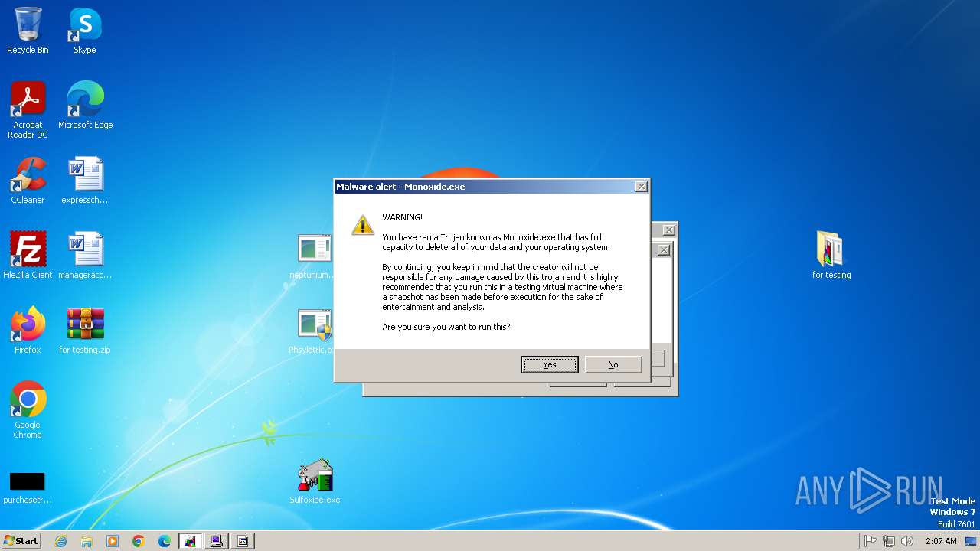Select the for testing folder
Image resolution: width=980 pixels, height=551 pixels.
[x=831, y=255]
